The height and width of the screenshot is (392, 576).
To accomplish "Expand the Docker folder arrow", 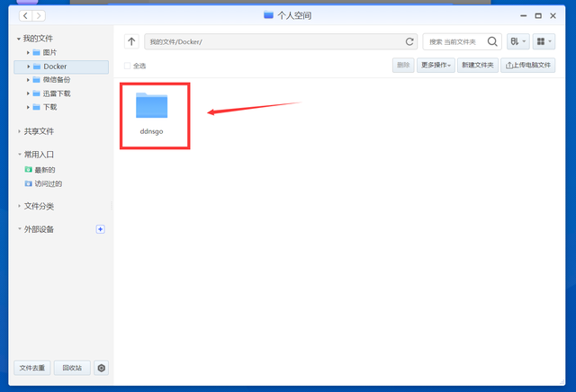I will coord(28,67).
